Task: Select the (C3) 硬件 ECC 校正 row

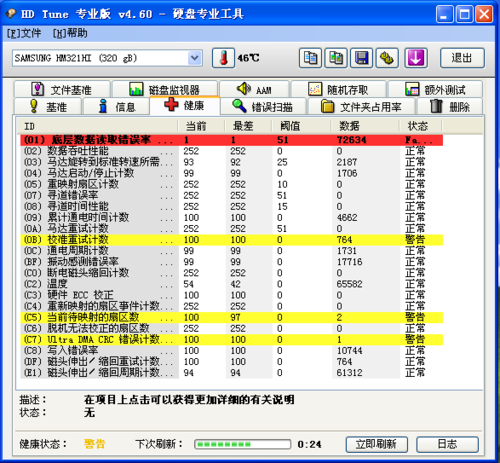Action: click(x=231, y=295)
